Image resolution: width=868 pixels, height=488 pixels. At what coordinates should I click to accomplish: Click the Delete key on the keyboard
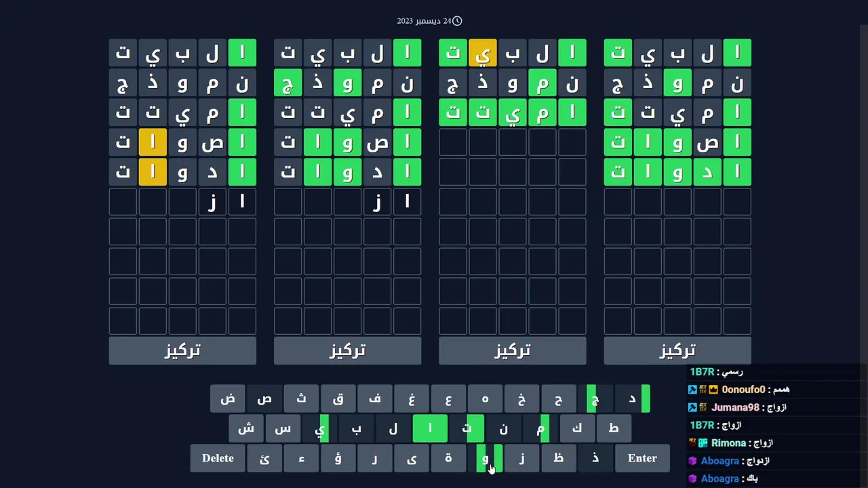point(218,458)
